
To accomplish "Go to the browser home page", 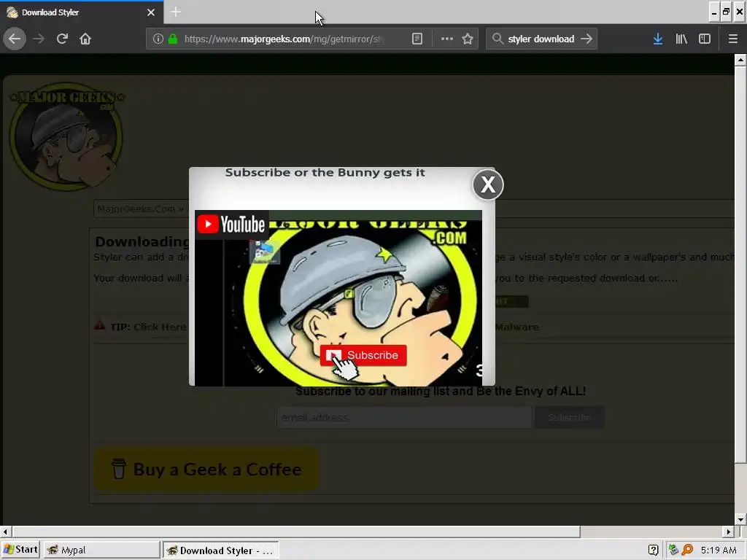I will pos(85,39).
